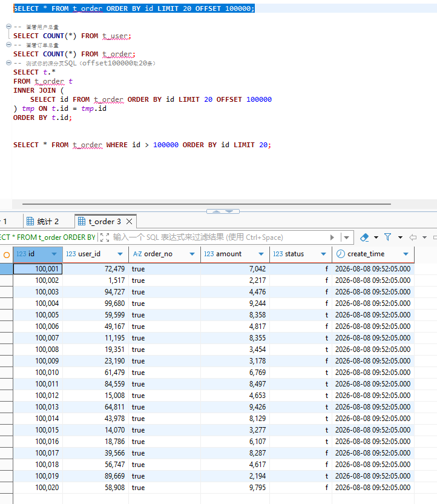Select the amount cell 7,042
The width and height of the screenshot is (437, 504).
[x=235, y=269]
